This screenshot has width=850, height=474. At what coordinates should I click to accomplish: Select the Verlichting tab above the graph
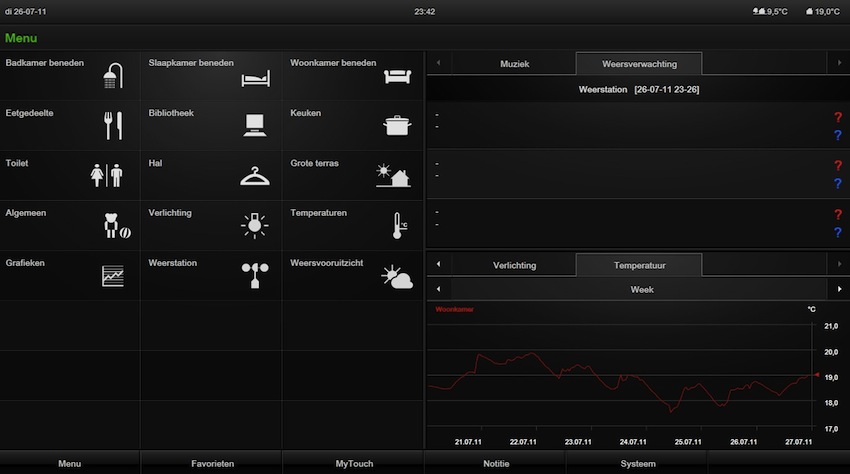[514, 265]
